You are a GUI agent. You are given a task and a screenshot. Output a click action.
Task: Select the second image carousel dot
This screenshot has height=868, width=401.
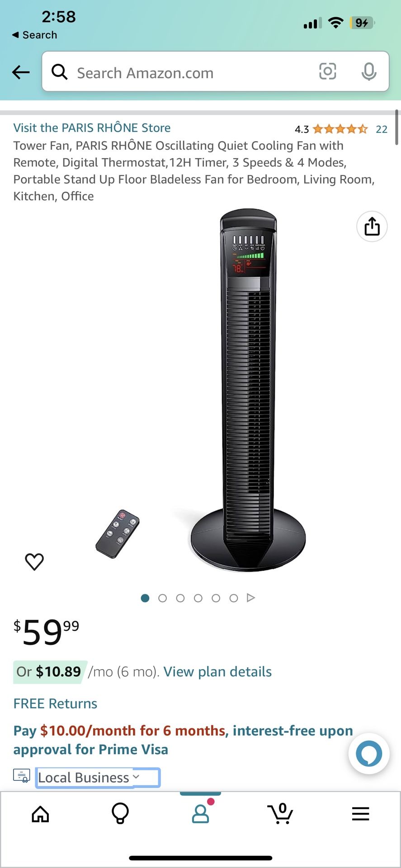coord(163,598)
